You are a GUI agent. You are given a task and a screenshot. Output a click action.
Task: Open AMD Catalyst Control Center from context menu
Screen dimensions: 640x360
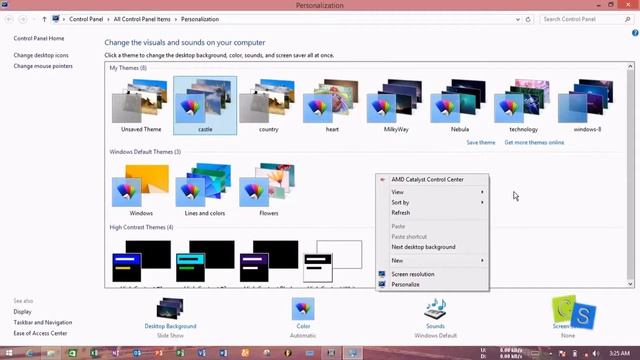point(432,180)
